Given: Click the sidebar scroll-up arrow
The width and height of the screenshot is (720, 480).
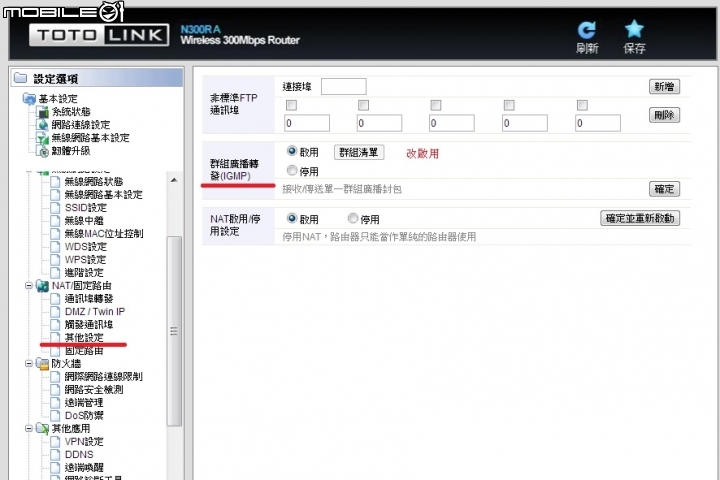Looking at the screenshot, I should click(174, 181).
